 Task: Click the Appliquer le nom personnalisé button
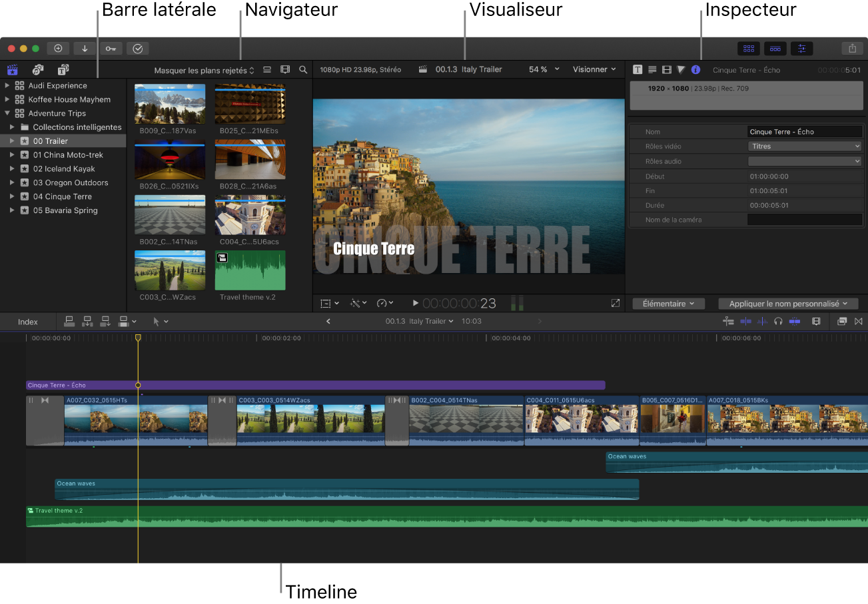[x=787, y=303]
